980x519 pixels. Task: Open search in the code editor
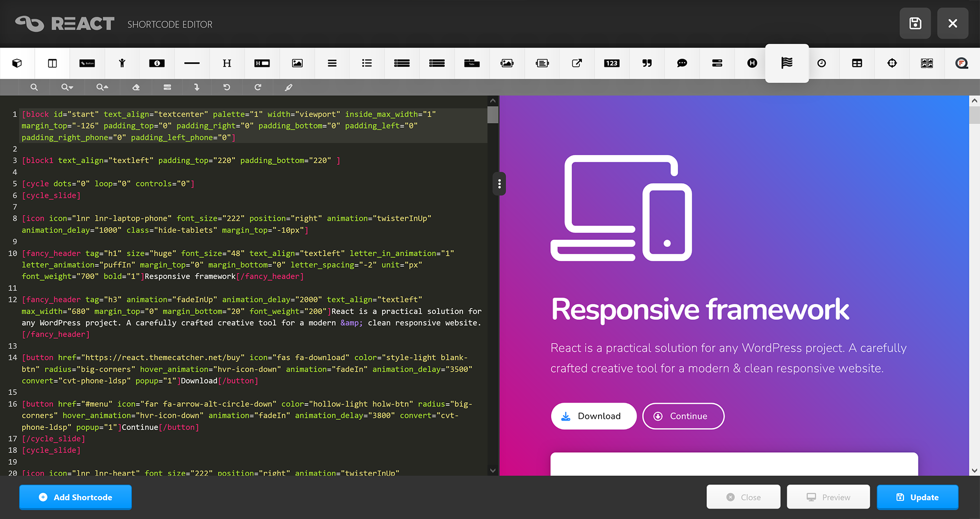pos(34,87)
